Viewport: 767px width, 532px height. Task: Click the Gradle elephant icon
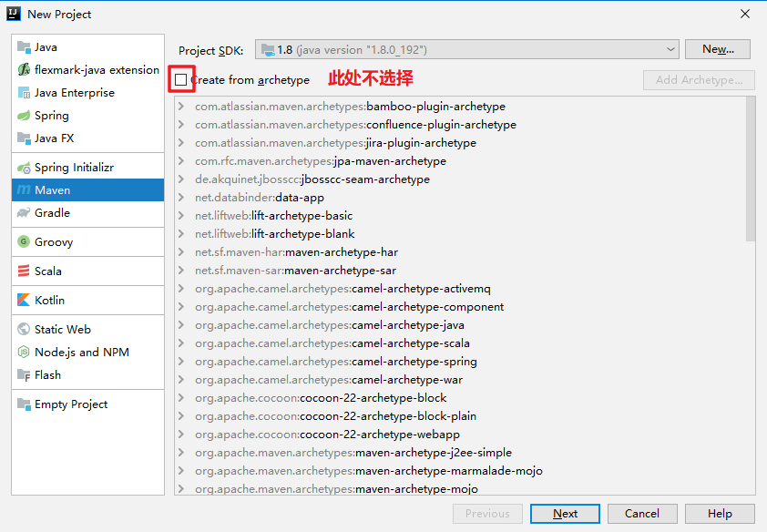(24, 212)
